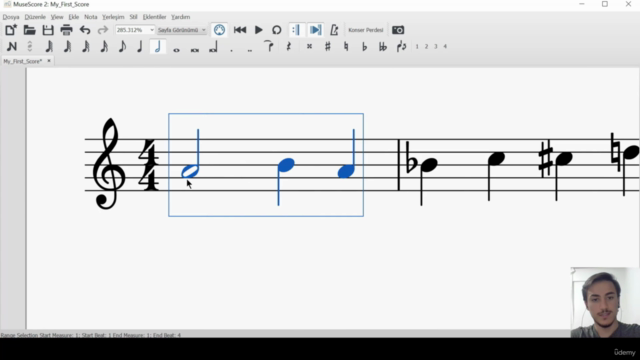Open the Dosya menu
The height and width of the screenshot is (360, 640).
point(11,17)
